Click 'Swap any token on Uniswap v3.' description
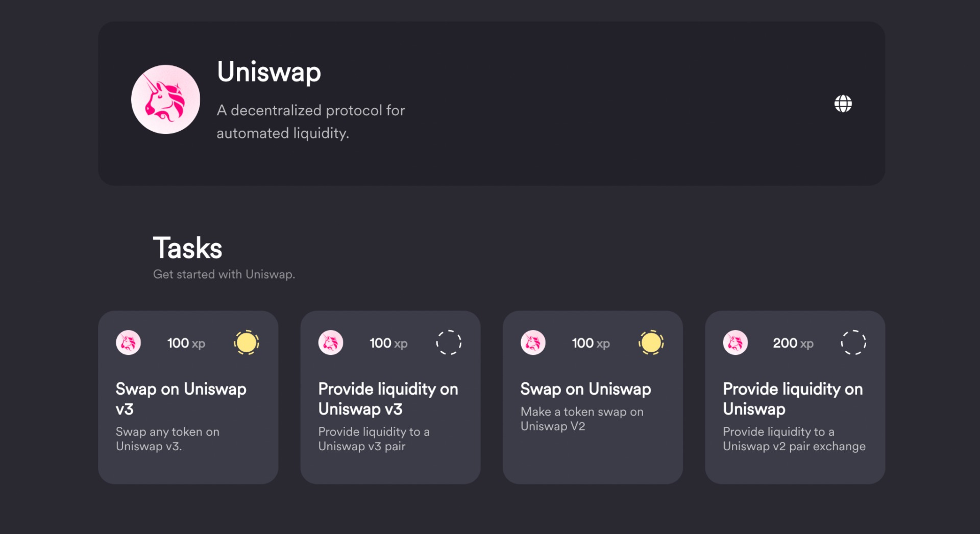Image resolution: width=980 pixels, height=534 pixels. coord(167,439)
